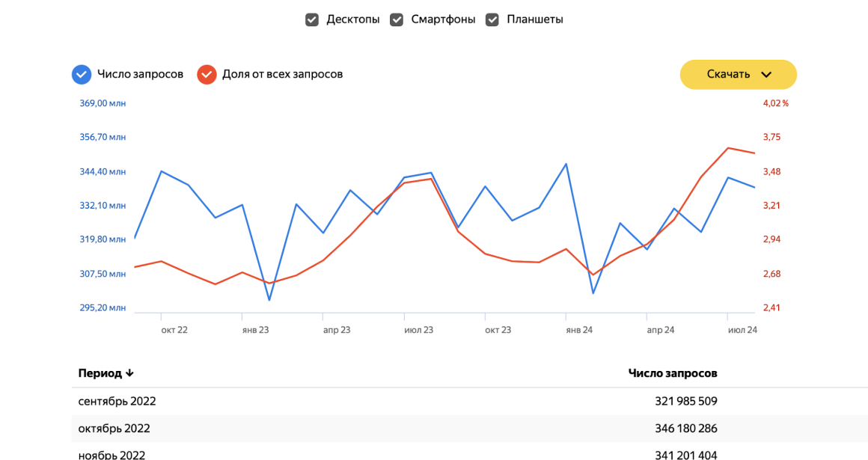Viewport: 868px width, 460px height.
Task: Toggle blue Число запросов series circle
Action: coord(82,74)
